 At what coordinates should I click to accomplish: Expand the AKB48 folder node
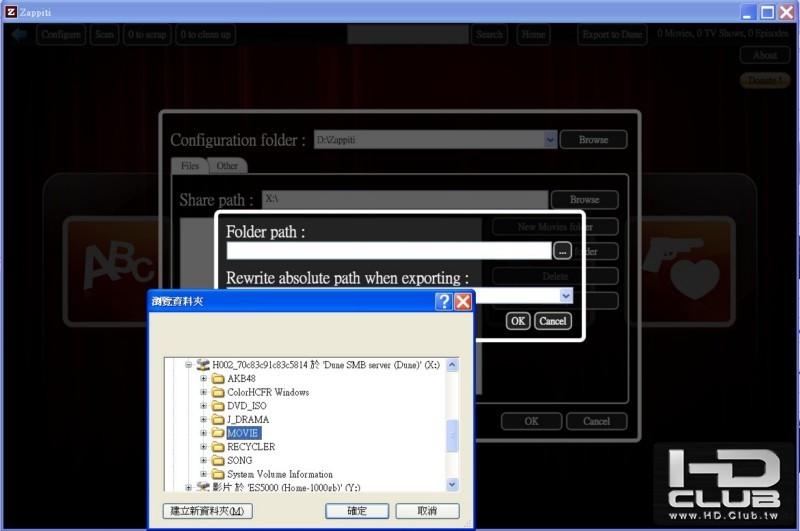[204, 378]
